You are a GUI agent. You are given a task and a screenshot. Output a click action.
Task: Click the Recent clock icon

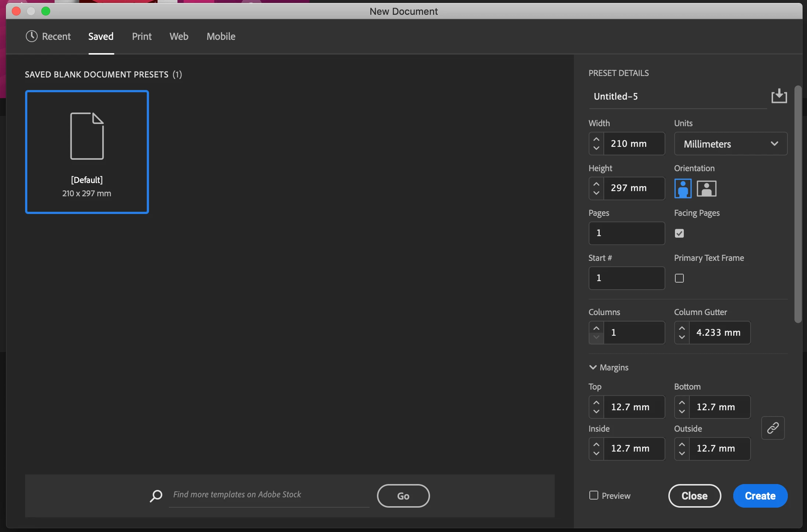(x=32, y=36)
